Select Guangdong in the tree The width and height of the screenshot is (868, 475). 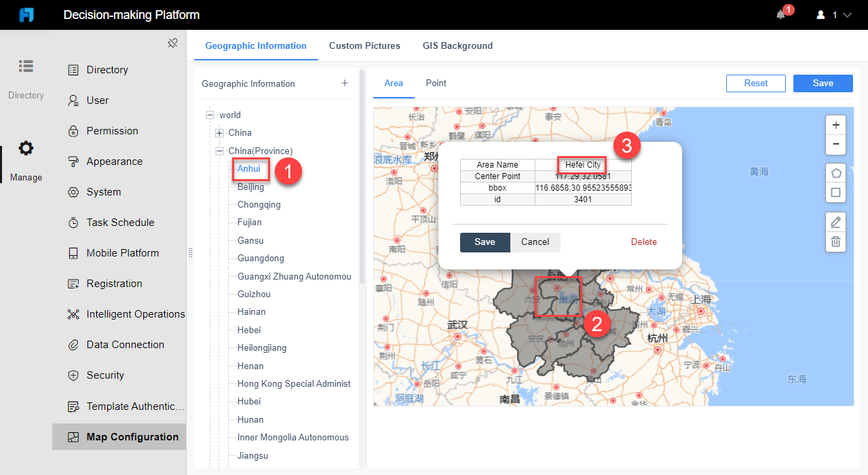tap(261, 258)
